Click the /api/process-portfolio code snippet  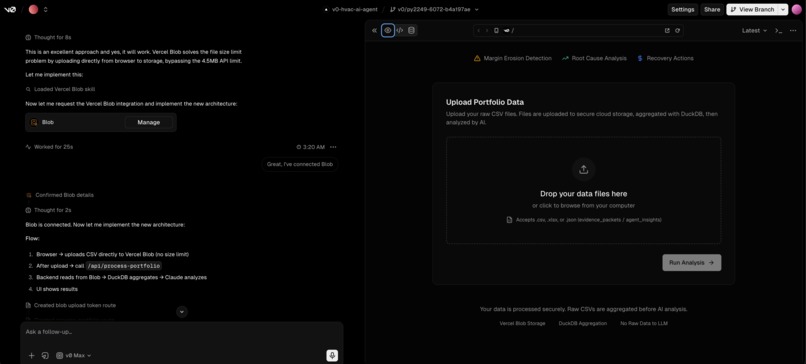[123, 266]
